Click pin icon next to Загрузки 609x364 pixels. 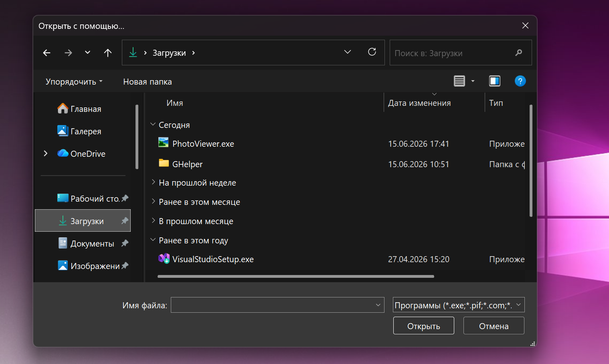coord(125,220)
